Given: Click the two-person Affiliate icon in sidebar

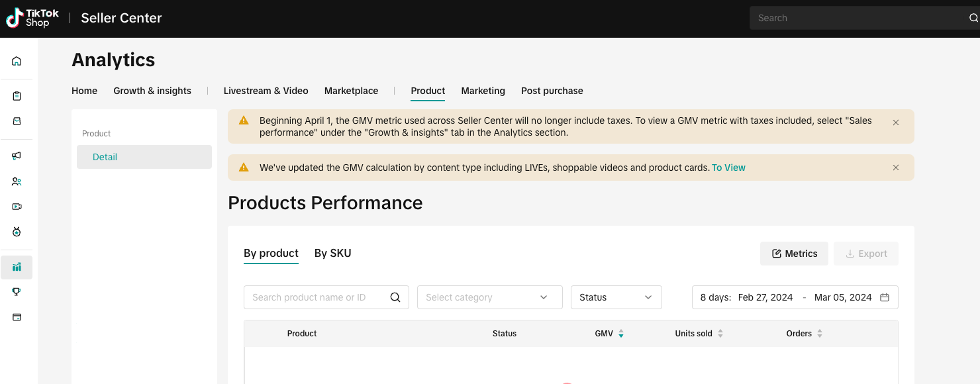Looking at the screenshot, I should pos(17,181).
